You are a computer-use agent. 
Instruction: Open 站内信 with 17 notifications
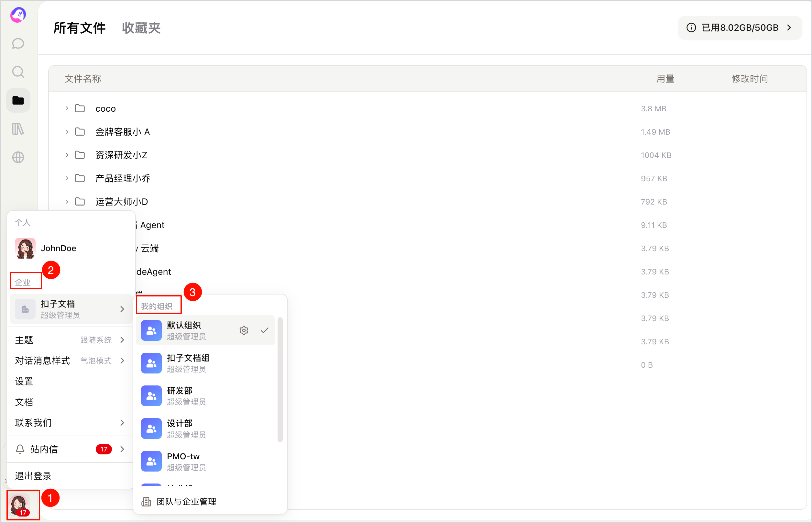[70, 449]
